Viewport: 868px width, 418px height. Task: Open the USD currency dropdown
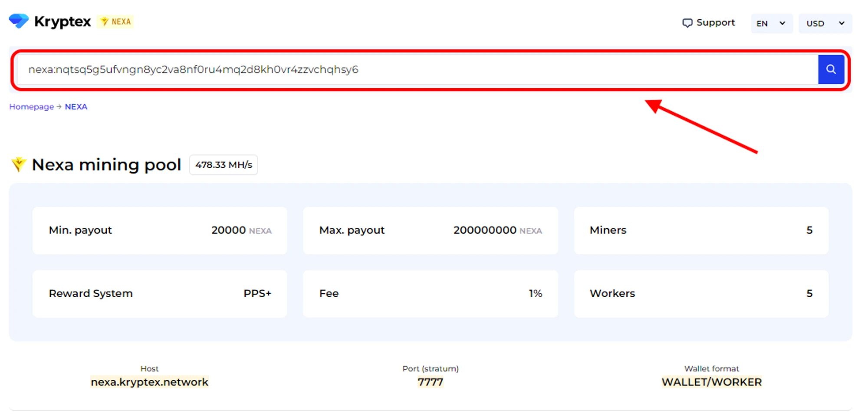[x=825, y=23]
